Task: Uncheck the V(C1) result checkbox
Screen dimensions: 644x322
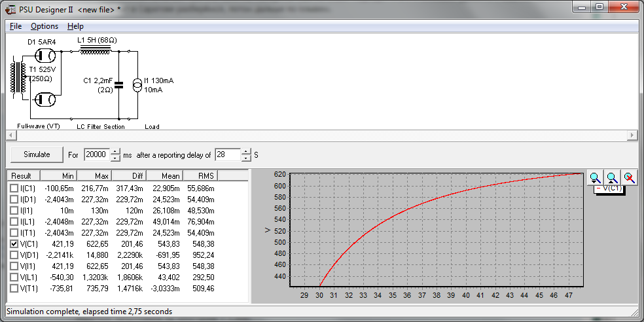Action: (14, 243)
